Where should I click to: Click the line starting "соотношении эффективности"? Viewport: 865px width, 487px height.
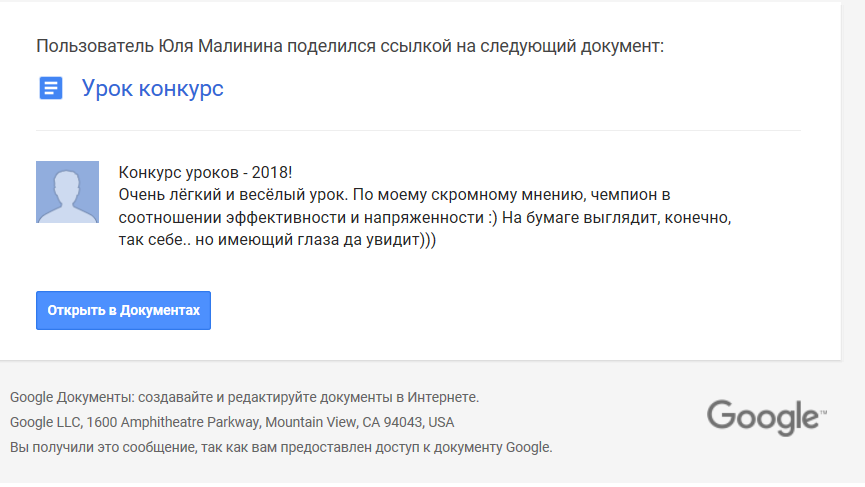[425, 217]
